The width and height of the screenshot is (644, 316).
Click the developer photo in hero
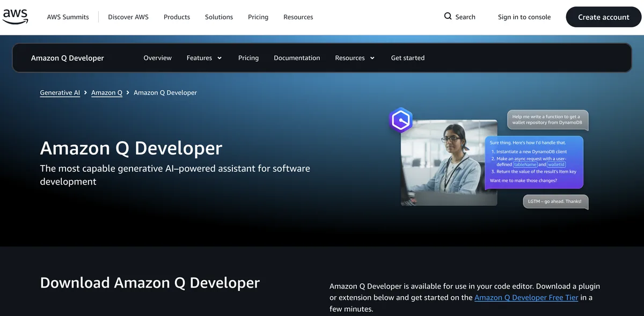449,162
